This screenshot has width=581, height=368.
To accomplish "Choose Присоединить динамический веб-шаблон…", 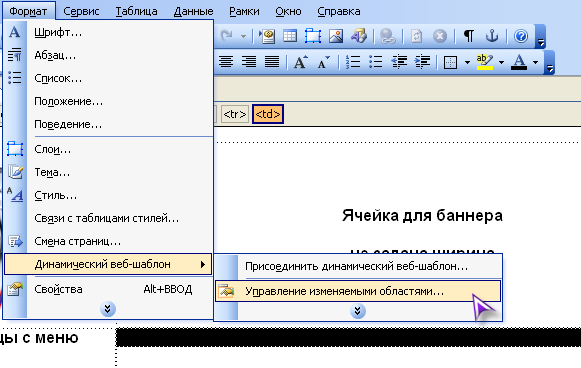I will pyautogui.click(x=358, y=266).
